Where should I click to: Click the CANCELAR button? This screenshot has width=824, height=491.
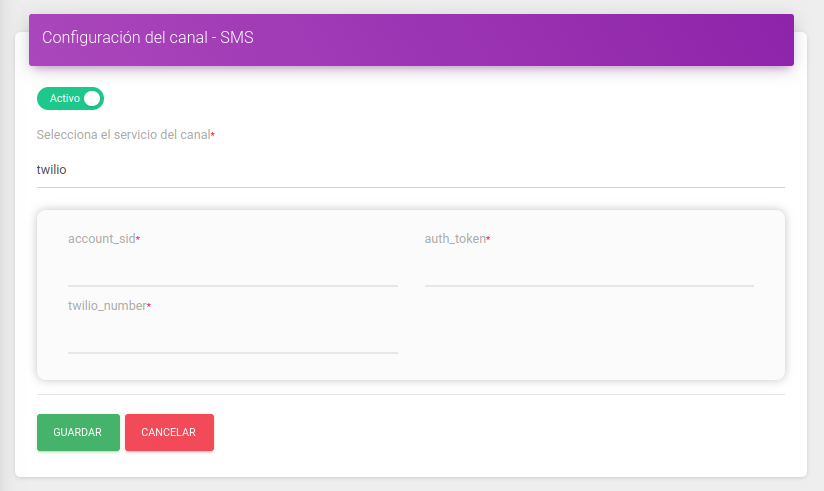169,432
